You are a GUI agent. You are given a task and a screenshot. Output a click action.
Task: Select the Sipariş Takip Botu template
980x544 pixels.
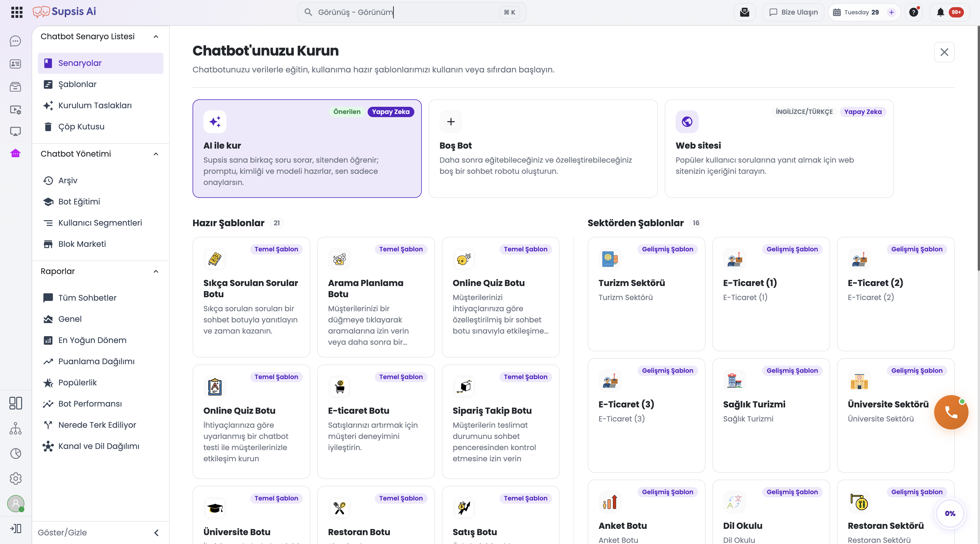pos(501,421)
